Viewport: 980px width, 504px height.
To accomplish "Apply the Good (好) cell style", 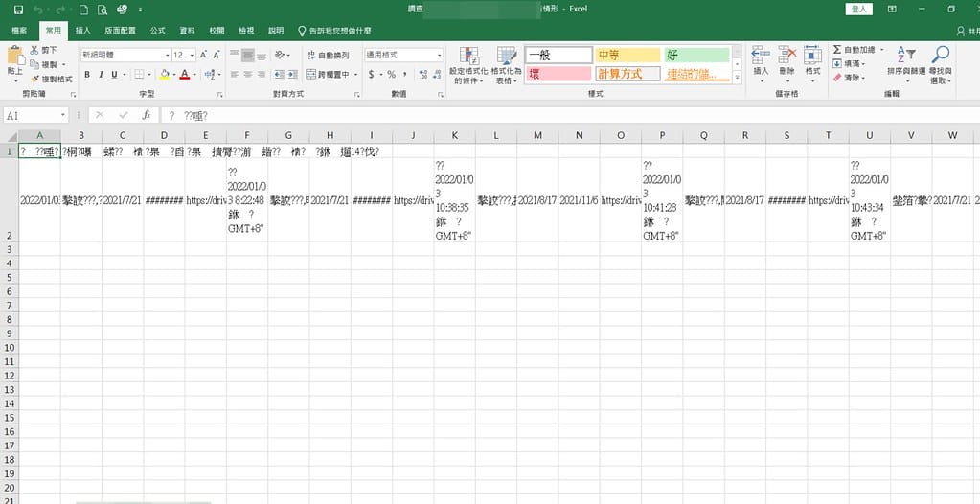I will click(x=696, y=56).
